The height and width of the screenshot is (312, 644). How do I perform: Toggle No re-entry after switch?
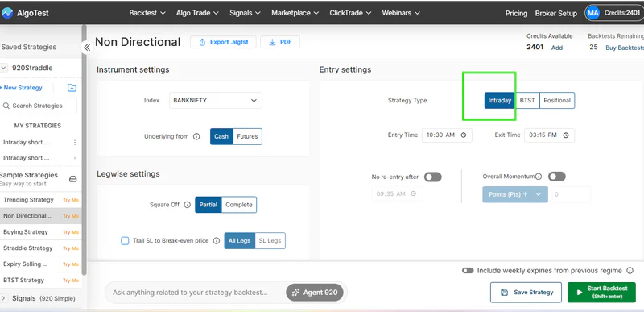(433, 177)
